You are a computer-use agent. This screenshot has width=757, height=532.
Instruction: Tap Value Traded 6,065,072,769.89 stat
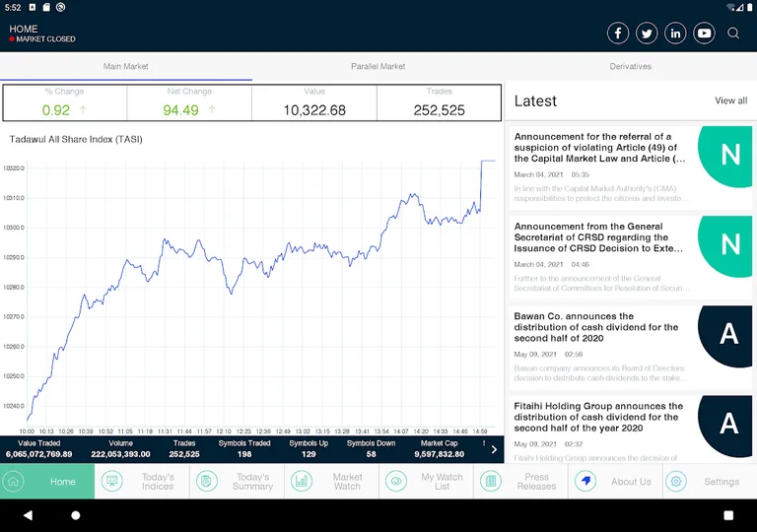39,449
